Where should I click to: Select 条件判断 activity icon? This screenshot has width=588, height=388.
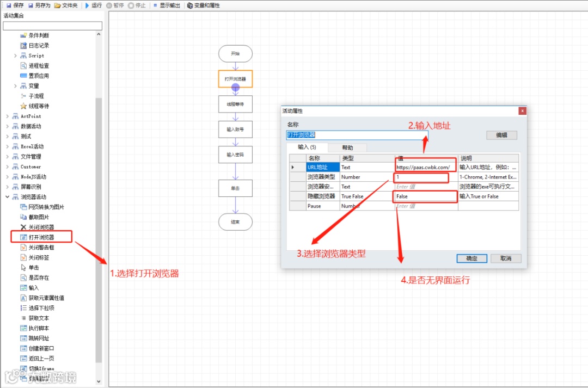(x=23, y=35)
